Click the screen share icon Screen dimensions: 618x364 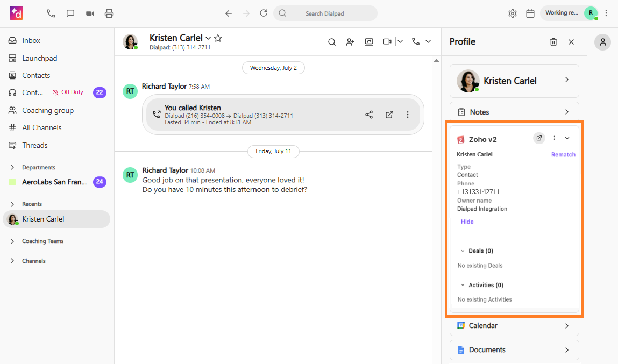tap(369, 42)
